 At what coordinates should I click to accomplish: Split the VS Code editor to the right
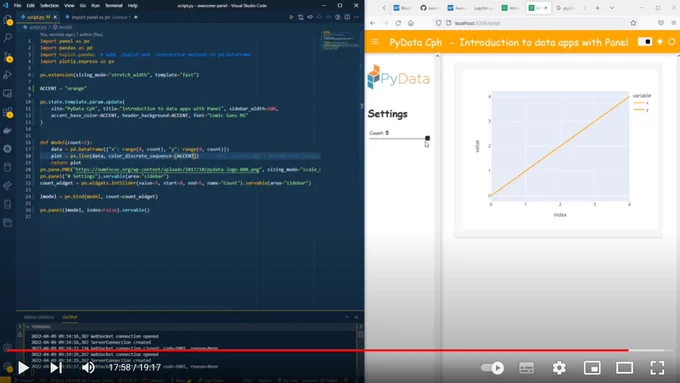pos(347,17)
